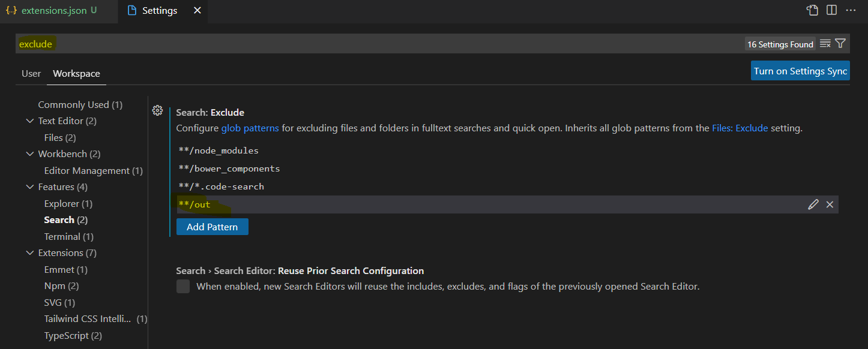Click the Add Pattern button
868x349 pixels.
[x=212, y=227]
